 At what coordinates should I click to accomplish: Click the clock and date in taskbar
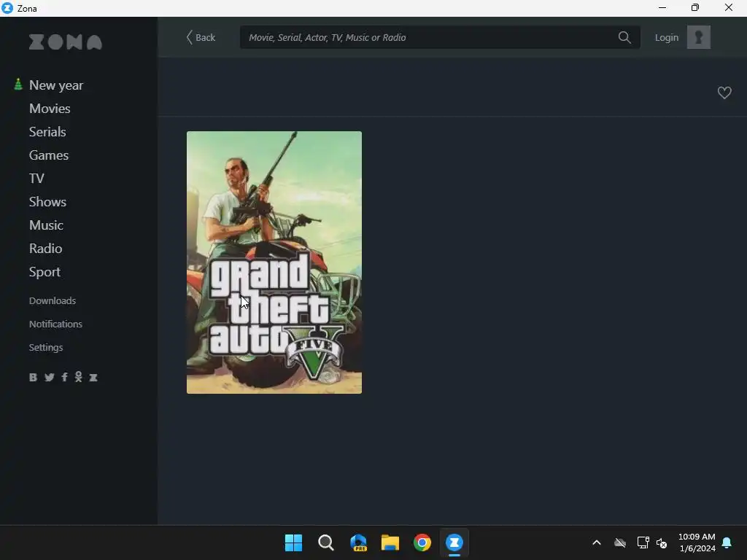pos(697,542)
